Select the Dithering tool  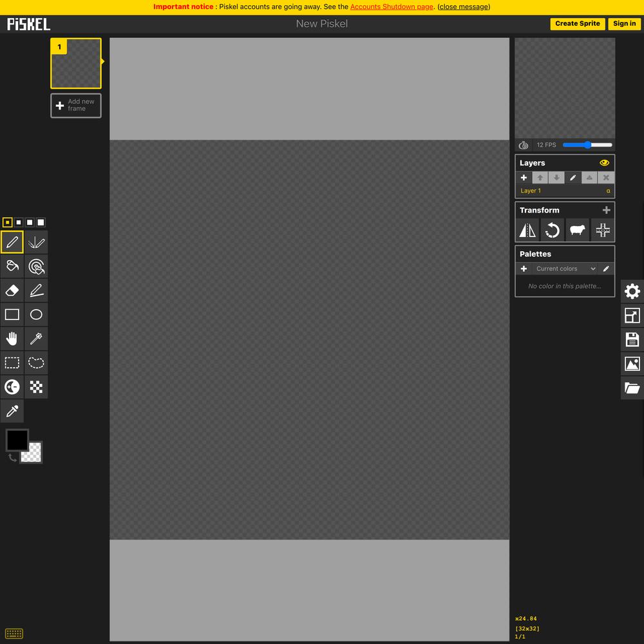(x=36, y=387)
